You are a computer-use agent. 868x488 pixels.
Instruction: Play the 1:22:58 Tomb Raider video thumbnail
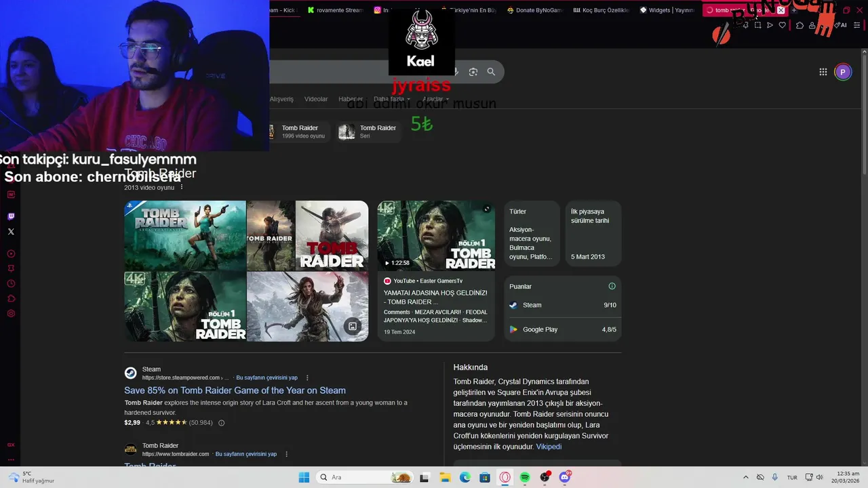[x=436, y=235]
